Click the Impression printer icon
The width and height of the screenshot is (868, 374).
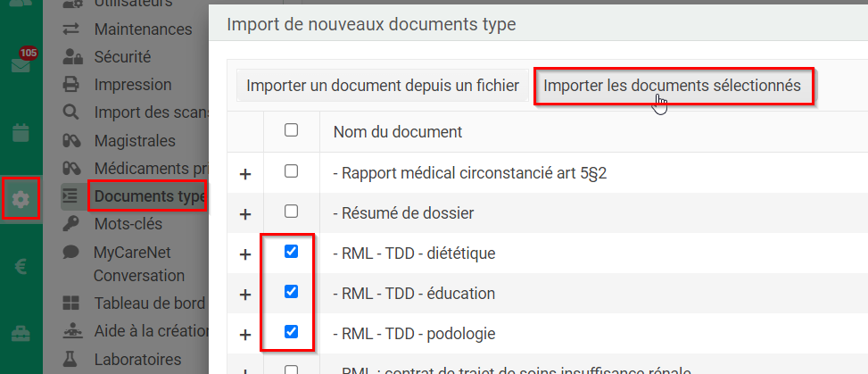(x=71, y=85)
